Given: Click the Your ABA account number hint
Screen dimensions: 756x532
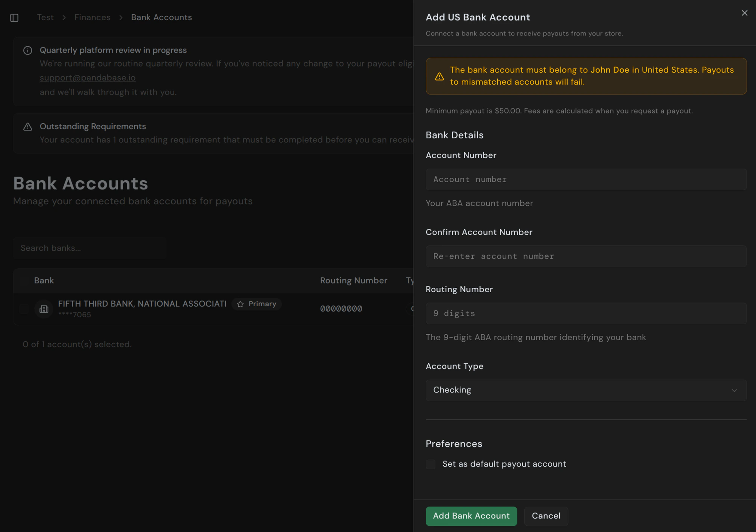Looking at the screenshot, I should pos(479,203).
